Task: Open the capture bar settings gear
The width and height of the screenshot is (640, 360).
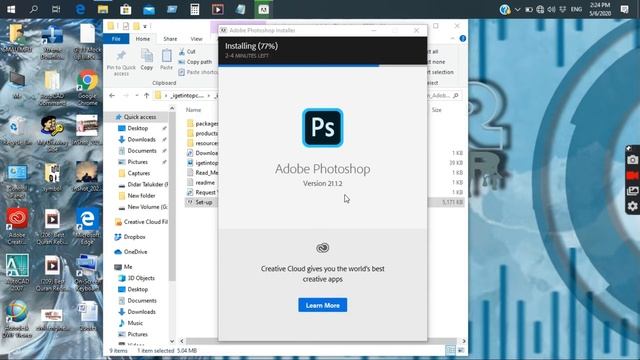Action: point(632,206)
